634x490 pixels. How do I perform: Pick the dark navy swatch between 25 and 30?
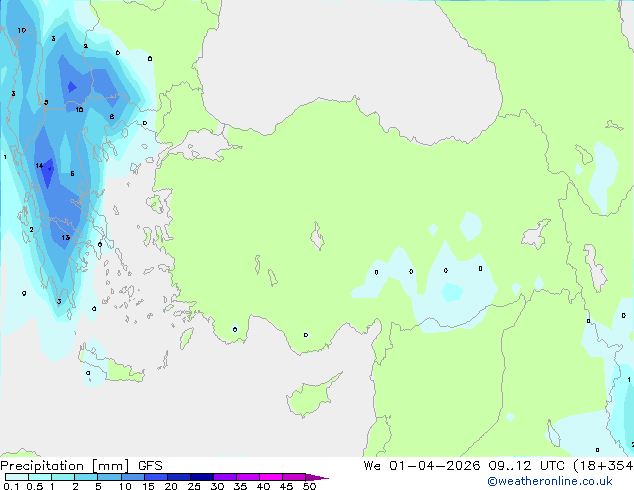coord(202,477)
